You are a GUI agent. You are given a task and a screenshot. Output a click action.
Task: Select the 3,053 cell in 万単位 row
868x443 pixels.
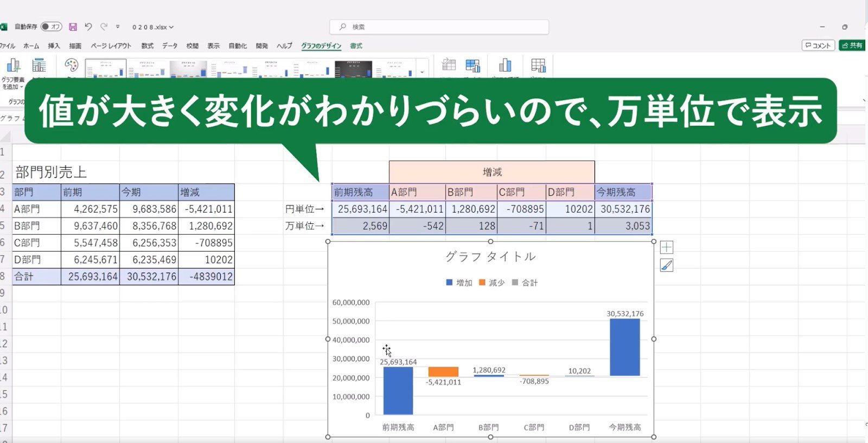click(623, 226)
